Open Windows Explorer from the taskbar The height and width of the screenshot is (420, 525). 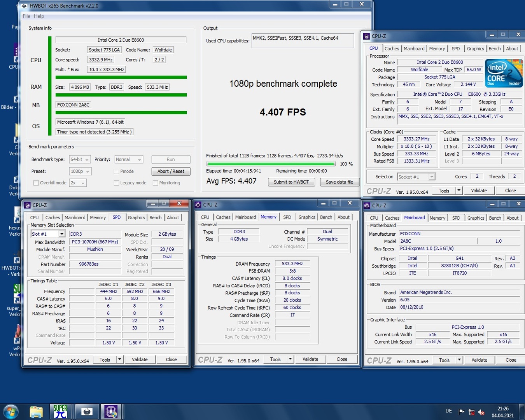(36, 412)
